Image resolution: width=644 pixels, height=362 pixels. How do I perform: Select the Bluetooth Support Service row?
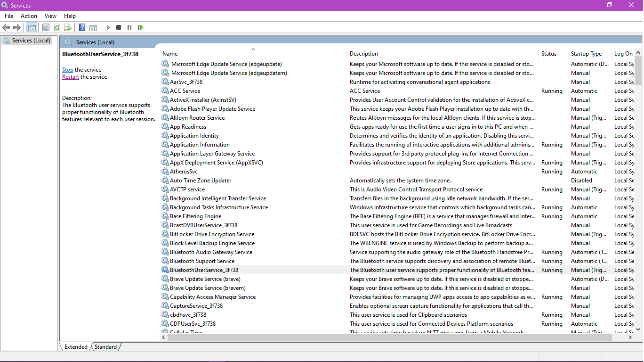(x=202, y=261)
